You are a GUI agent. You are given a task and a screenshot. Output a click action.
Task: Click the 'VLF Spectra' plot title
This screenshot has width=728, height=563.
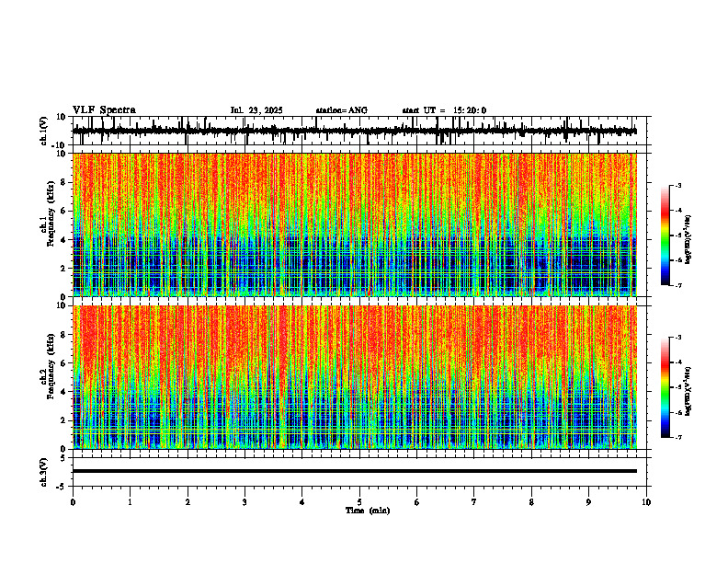(x=104, y=109)
